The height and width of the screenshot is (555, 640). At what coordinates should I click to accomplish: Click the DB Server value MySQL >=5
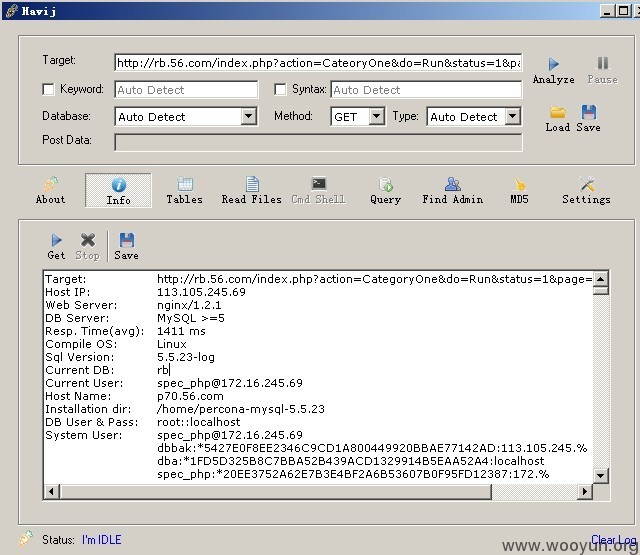coord(191,318)
